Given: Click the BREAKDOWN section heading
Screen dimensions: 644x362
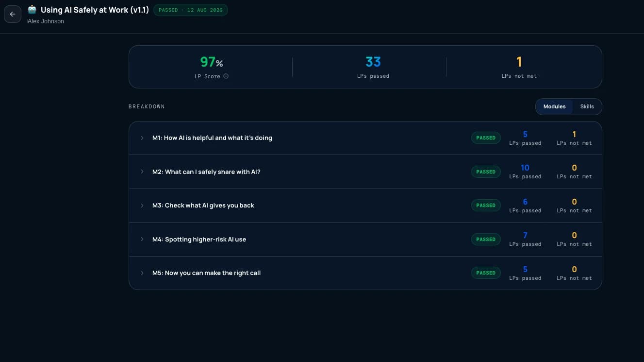Looking at the screenshot, I should [x=147, y=106].
